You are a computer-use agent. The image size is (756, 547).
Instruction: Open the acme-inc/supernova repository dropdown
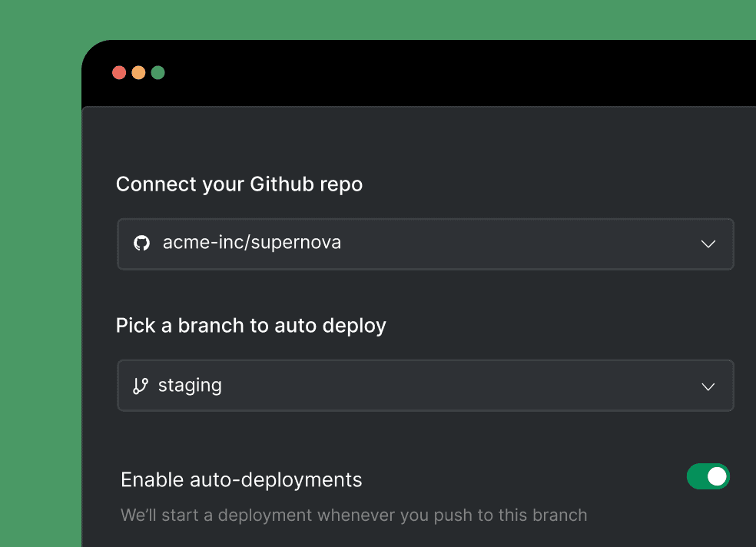[x=426, y=244]
